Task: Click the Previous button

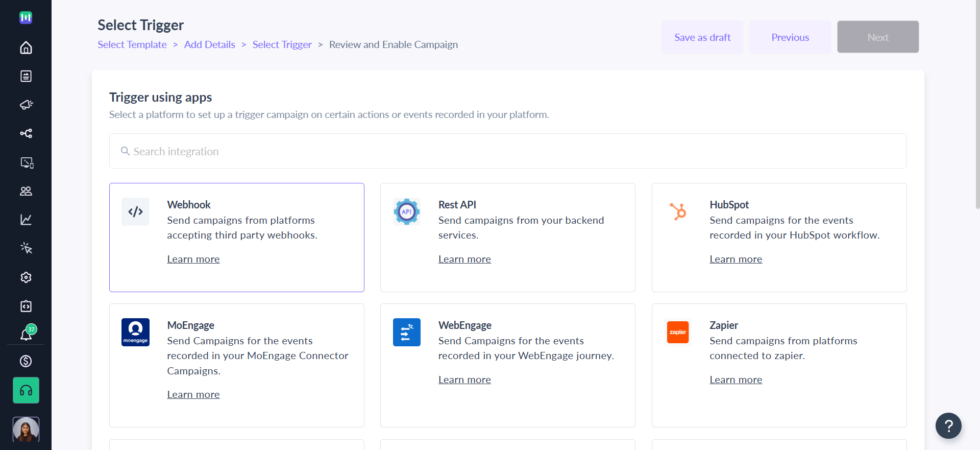Action: [790, 37]
